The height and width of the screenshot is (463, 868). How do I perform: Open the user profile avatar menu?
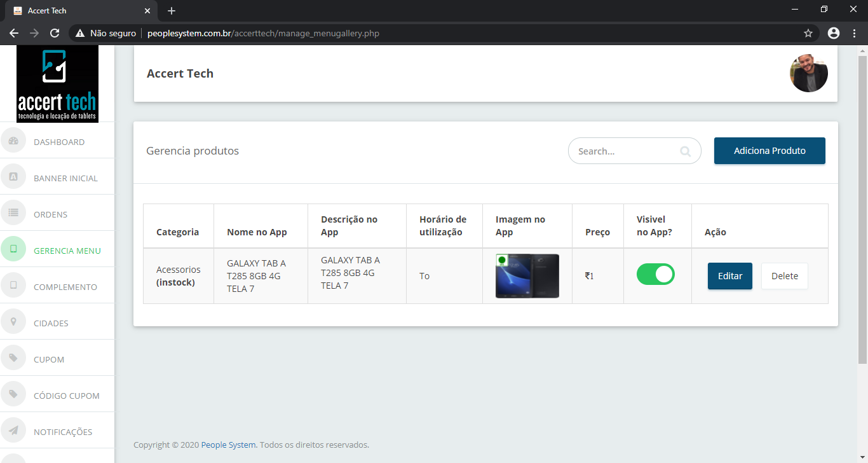pyautogui.click(x=808, y=73)
